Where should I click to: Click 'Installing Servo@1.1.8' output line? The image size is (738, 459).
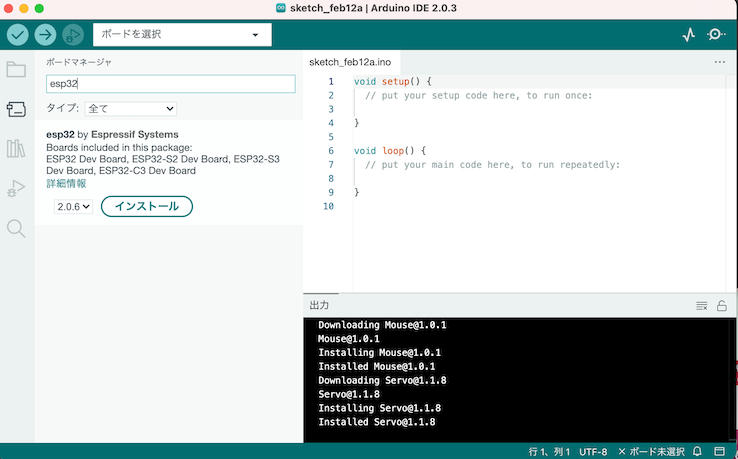tap(379, 408)
